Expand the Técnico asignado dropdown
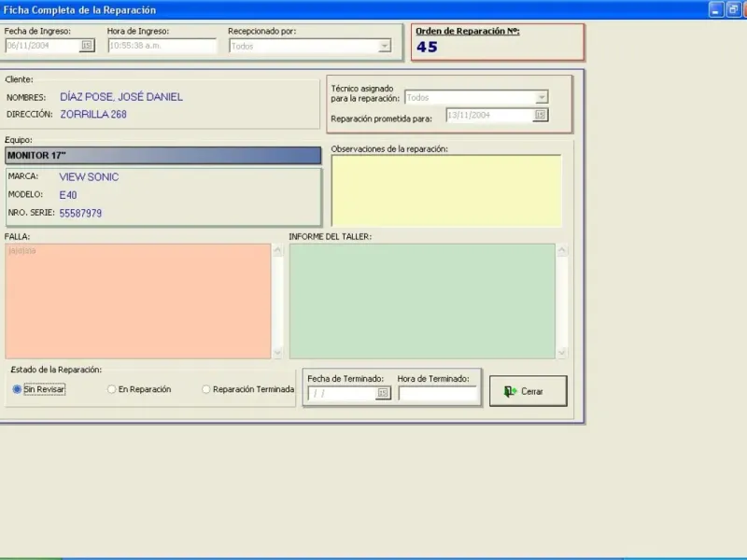 542,97
